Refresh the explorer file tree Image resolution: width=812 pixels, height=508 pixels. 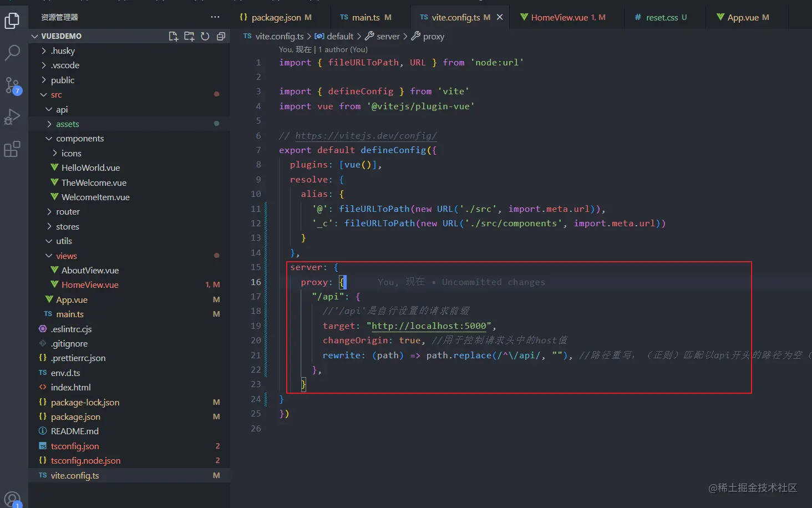pyautogui.click(x=205, y=36)
